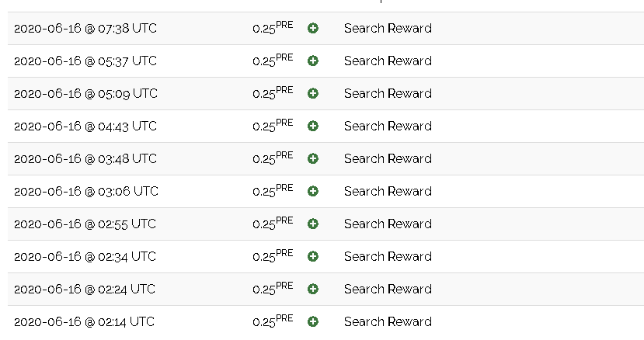Select the 2020-06-16 @ 07:38 UTC timestamp

[85, 28]
